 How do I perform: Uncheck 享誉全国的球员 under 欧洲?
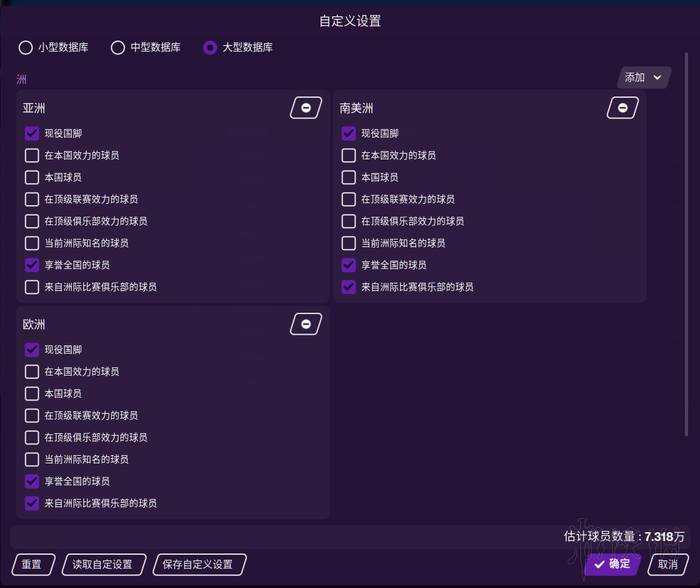point(31,481)
